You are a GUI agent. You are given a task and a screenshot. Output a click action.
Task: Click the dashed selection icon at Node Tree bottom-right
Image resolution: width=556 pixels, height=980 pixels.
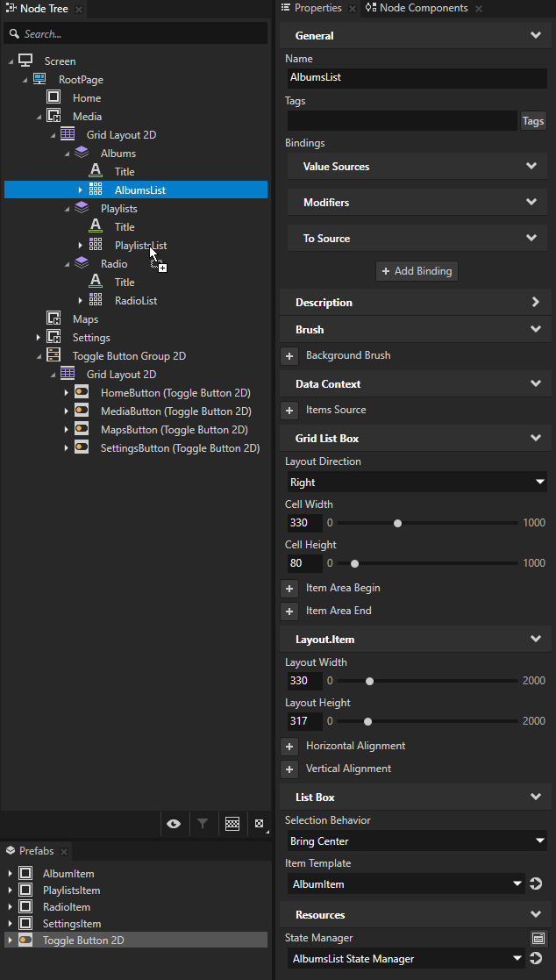point(259,823)
